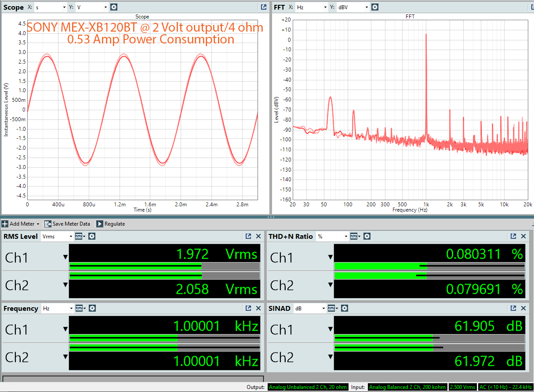Click RMS Level Ch1 level bar
The image size is (534, 392).
point(164,266)
